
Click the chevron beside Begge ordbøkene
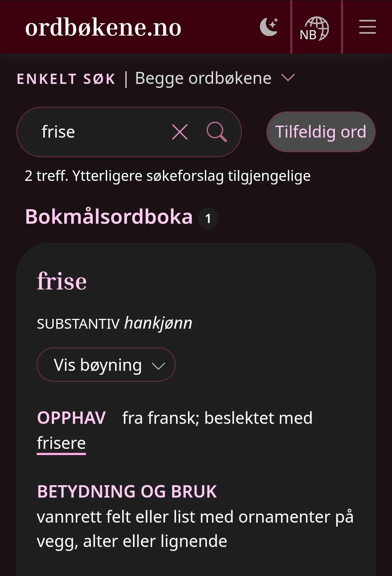(x=288, y=78)
